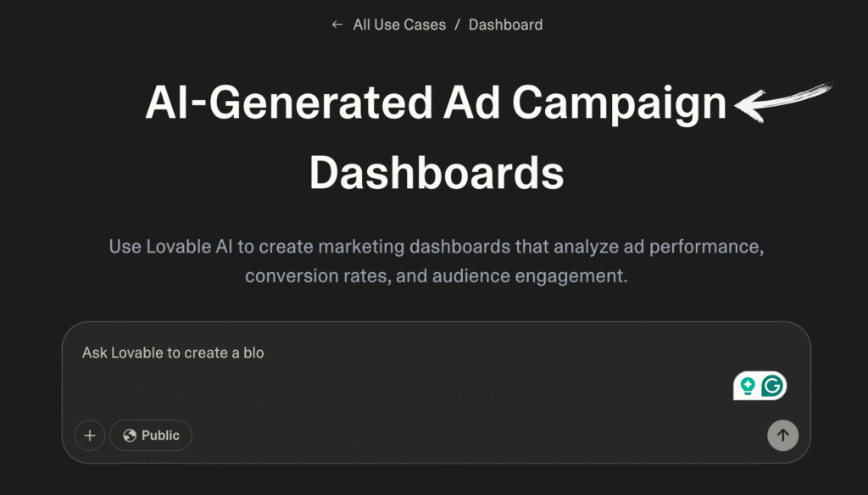Open the All Use Cases breadcrumb link
This screenshot has height=495, width=868.
point(399,25)
